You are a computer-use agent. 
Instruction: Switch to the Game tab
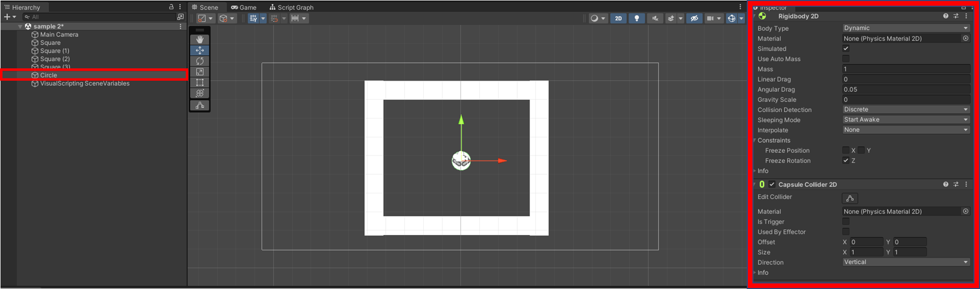[244, 7]
